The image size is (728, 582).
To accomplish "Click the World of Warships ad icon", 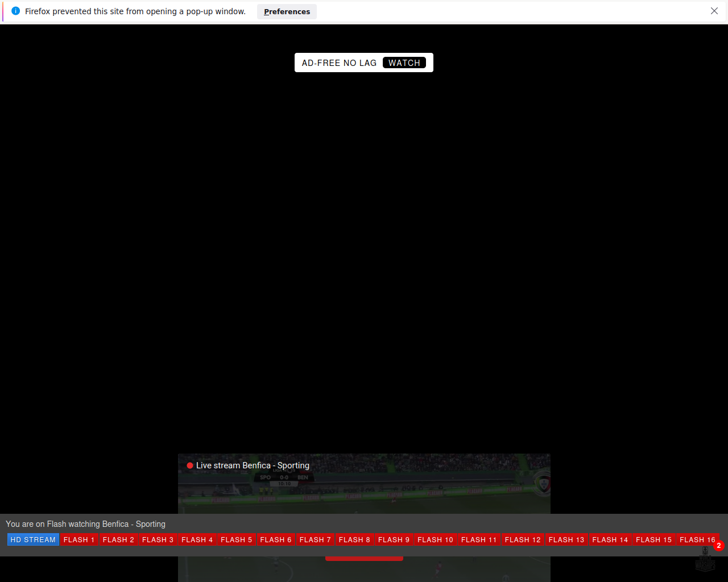I will [x=705, y=560].
